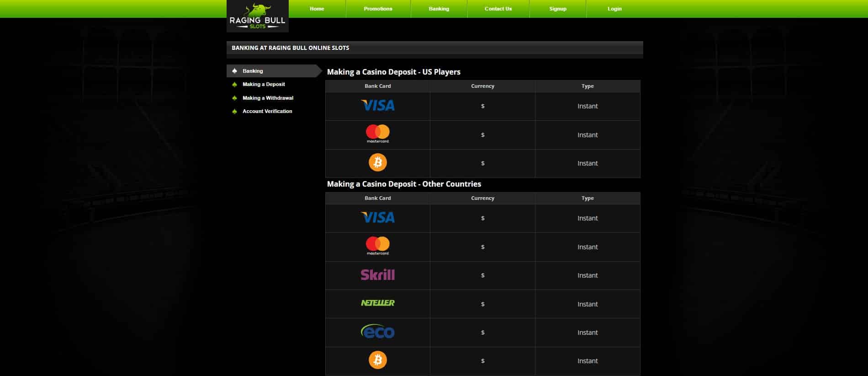868x376 pixels.
Task: Click Type header in Other Countries table
Action: point(587,198)
